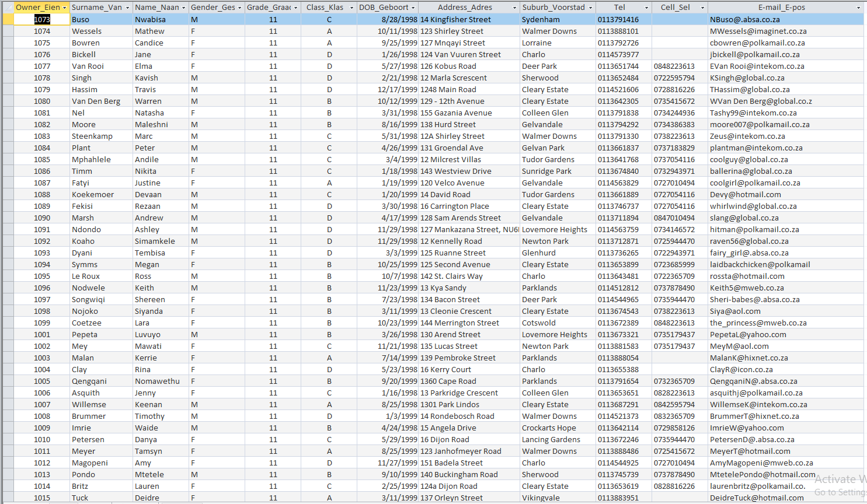The image size is (867, 504).
Task: Click address cell '13 Parkridge Crescent'
Action: point(469,393)
